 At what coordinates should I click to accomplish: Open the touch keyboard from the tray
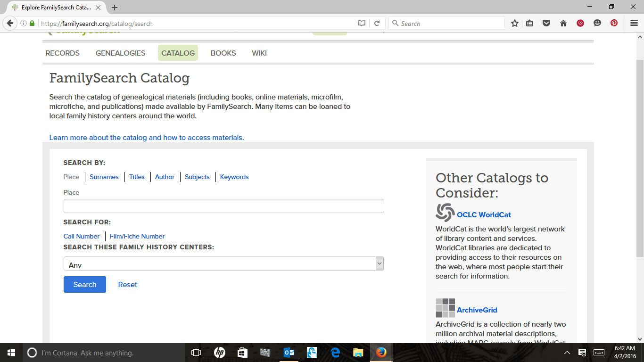[599, 353]
